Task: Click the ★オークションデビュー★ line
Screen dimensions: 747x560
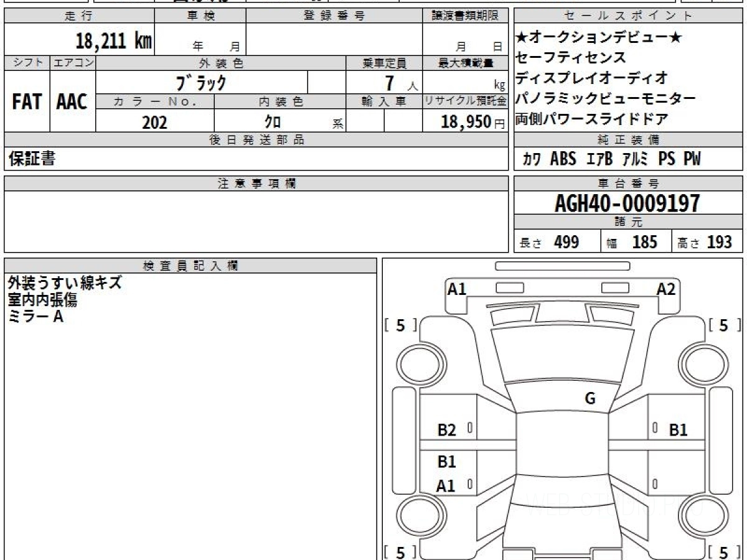Action: coord(599,38)
